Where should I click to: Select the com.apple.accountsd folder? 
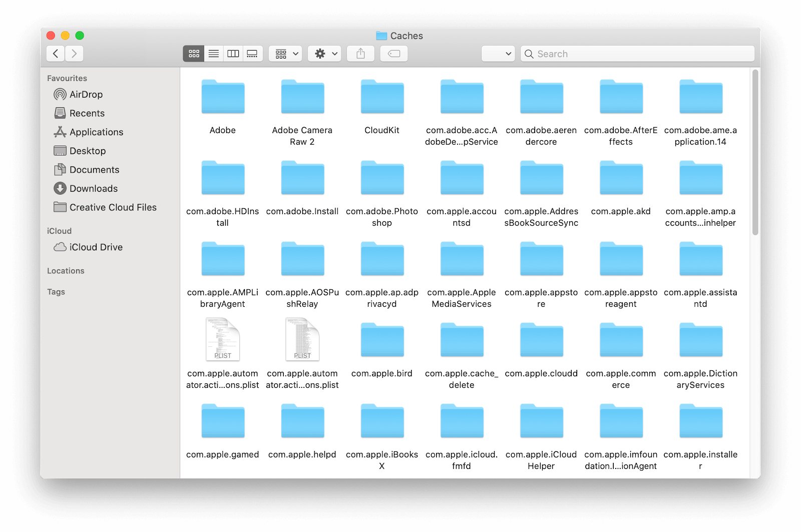462,178
